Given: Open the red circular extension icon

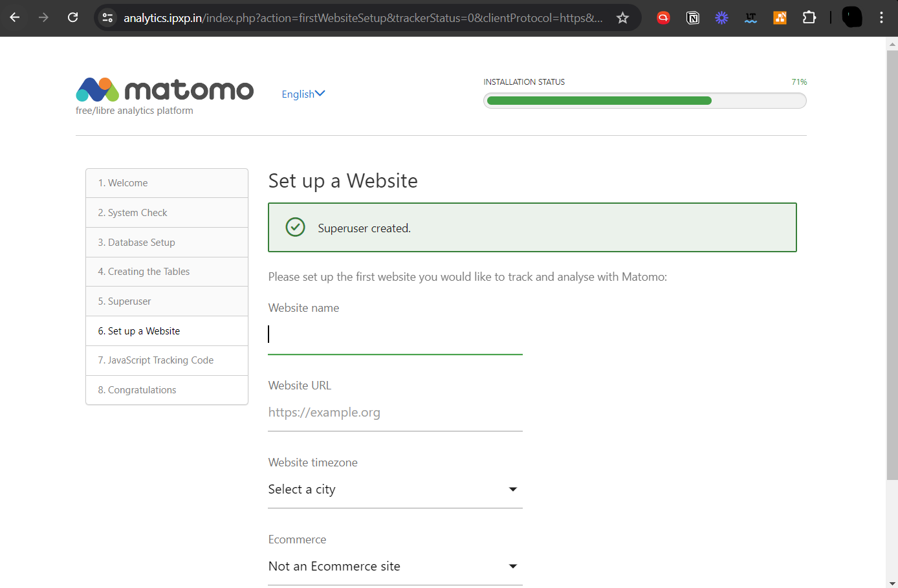Looking at the screenshot, I should 663,17.
